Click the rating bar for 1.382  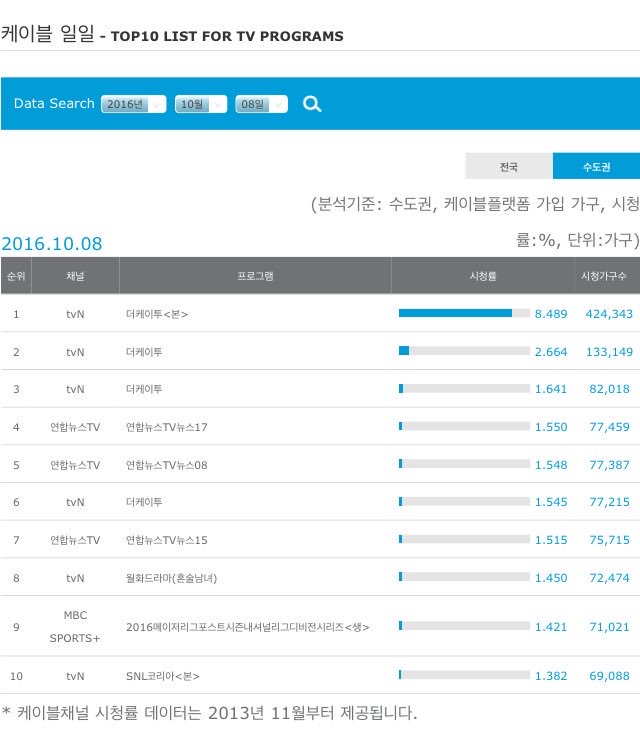pyautogui.click(x=464, y=675)
